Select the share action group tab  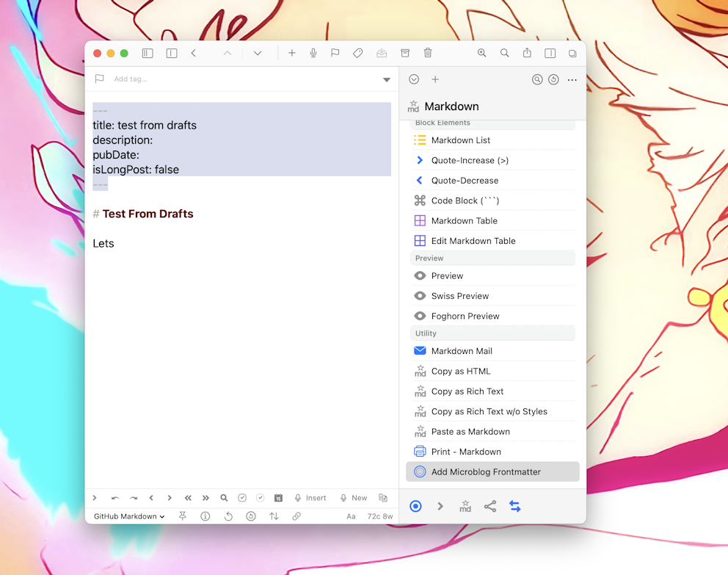490,506
